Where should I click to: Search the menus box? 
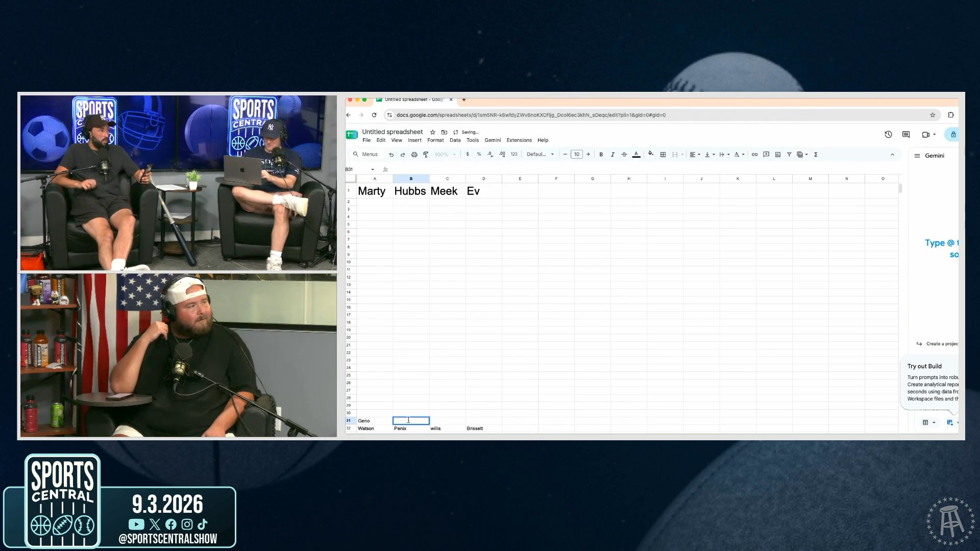365,155
